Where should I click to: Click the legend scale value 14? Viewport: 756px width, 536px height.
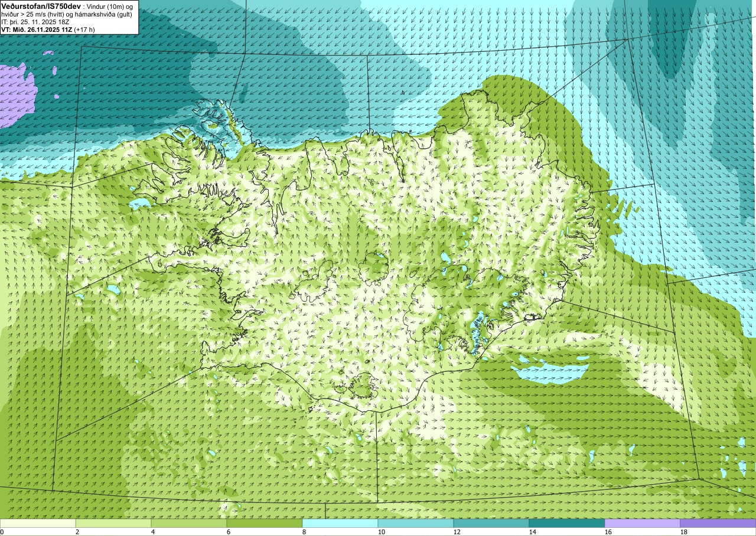[533, 532]
